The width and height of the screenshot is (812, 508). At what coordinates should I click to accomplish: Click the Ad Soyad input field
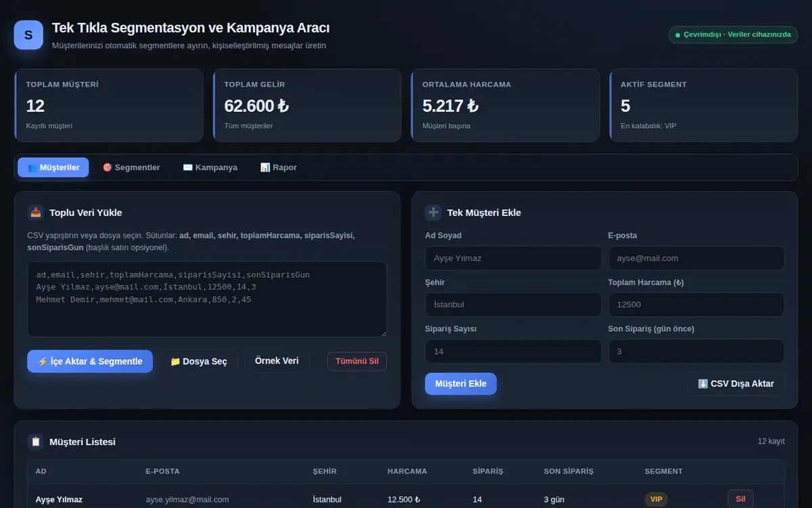513,258
